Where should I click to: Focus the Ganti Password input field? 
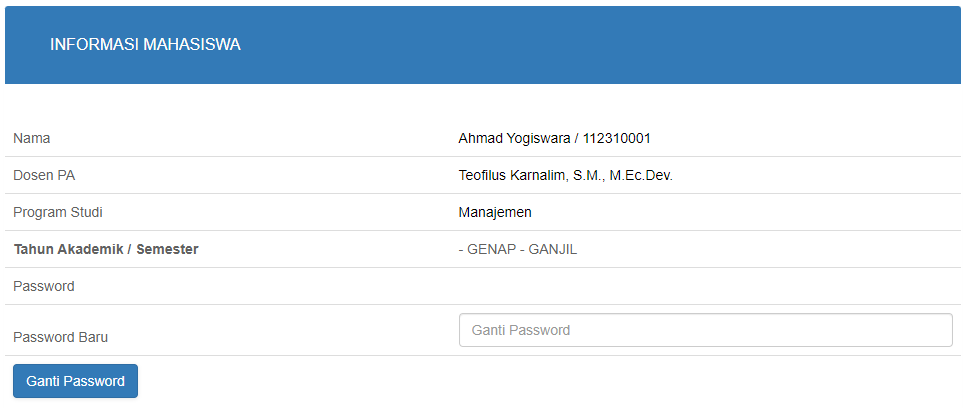[706, 330]
